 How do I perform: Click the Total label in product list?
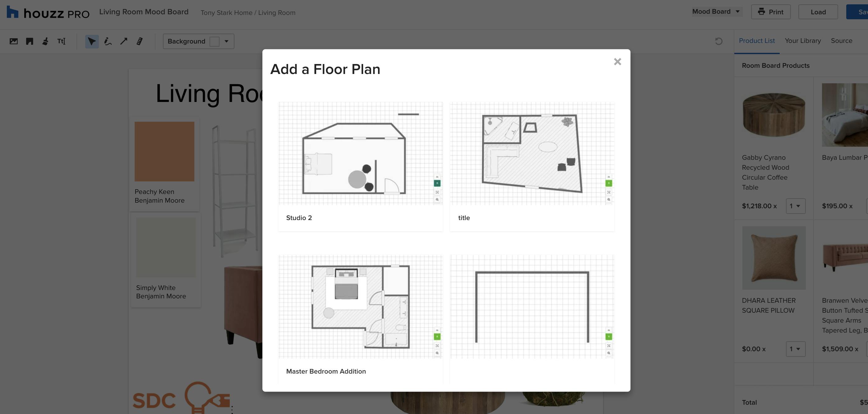coord(749,402)
